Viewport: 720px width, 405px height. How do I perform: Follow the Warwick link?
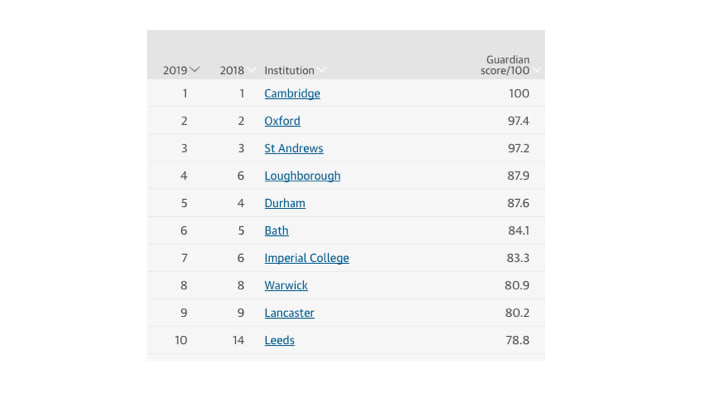[x=286, y=286]
